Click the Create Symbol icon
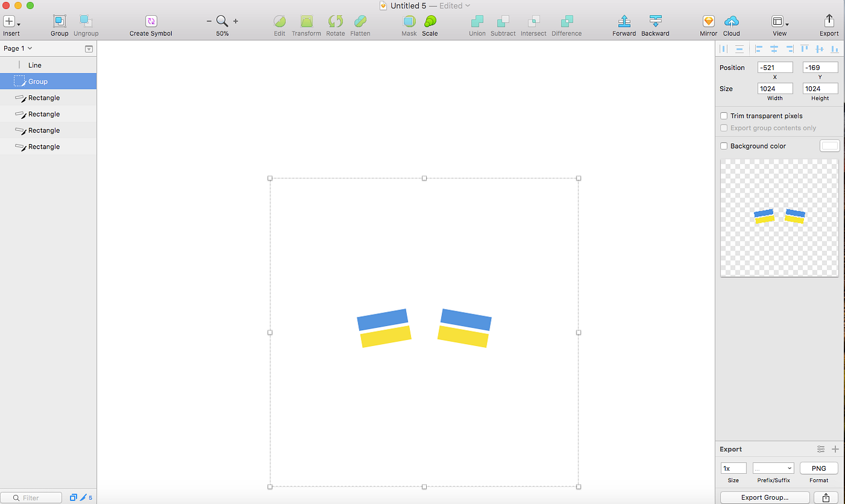 point(151,21)
